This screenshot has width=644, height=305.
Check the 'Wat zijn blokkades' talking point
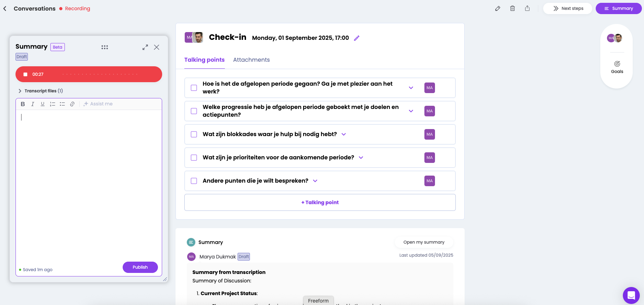pyautogui.click(x=194, y=134)
